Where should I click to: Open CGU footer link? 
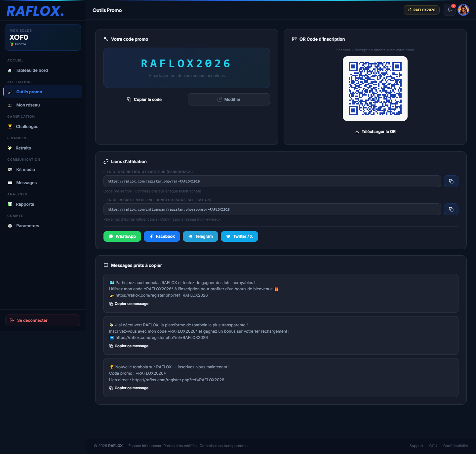(x=433, y=446)
